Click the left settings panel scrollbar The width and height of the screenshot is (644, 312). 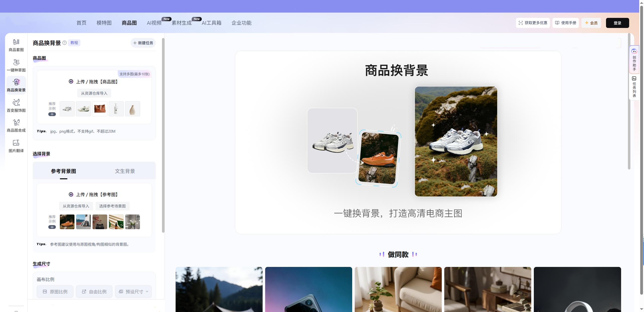[x=163, y=135]
